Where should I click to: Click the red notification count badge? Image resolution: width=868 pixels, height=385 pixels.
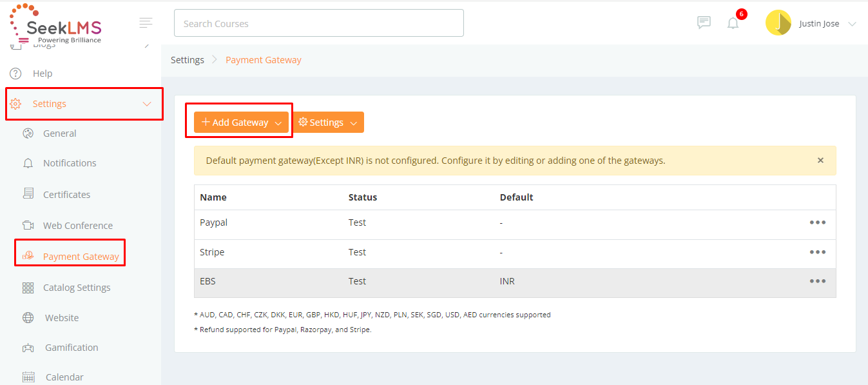742,14
